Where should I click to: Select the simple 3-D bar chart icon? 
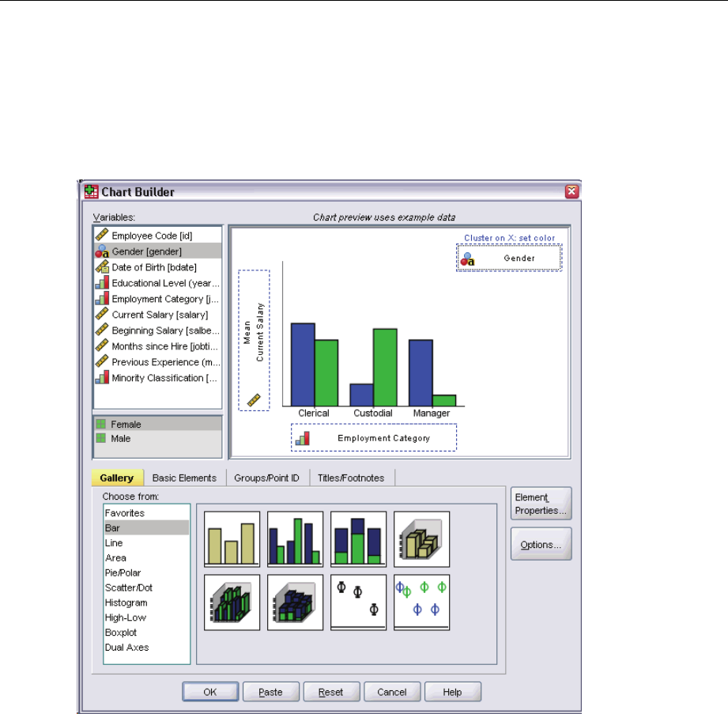(421, 539)
